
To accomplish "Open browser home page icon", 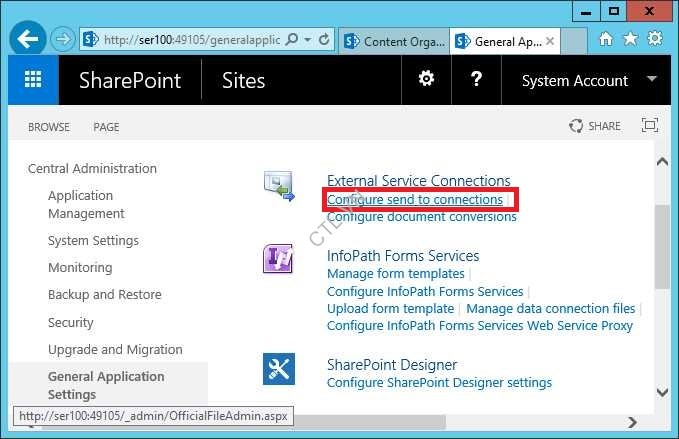I will (x=605, y=40).
